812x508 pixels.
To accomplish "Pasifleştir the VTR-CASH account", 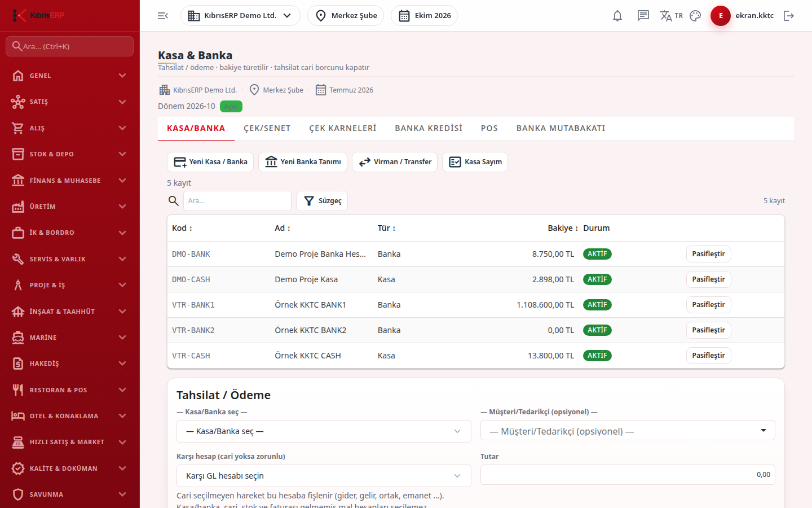I will (708, 356).
